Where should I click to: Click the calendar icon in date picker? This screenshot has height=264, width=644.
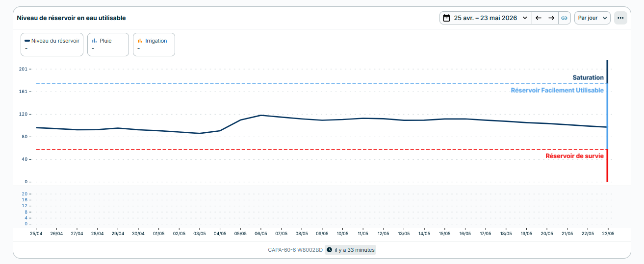pyautogui.click(x=446, y=18)
